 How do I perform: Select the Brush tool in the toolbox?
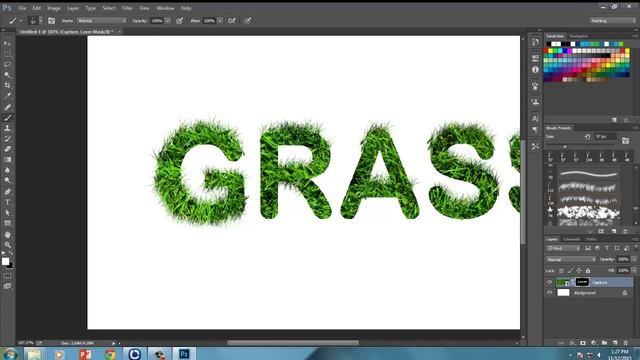point(7,118)
